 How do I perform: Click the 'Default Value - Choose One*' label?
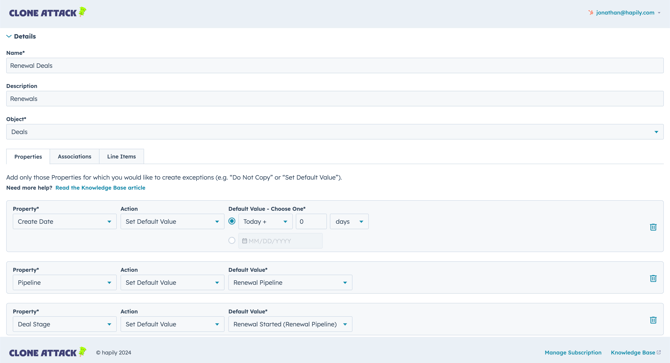tap(267, 209)
